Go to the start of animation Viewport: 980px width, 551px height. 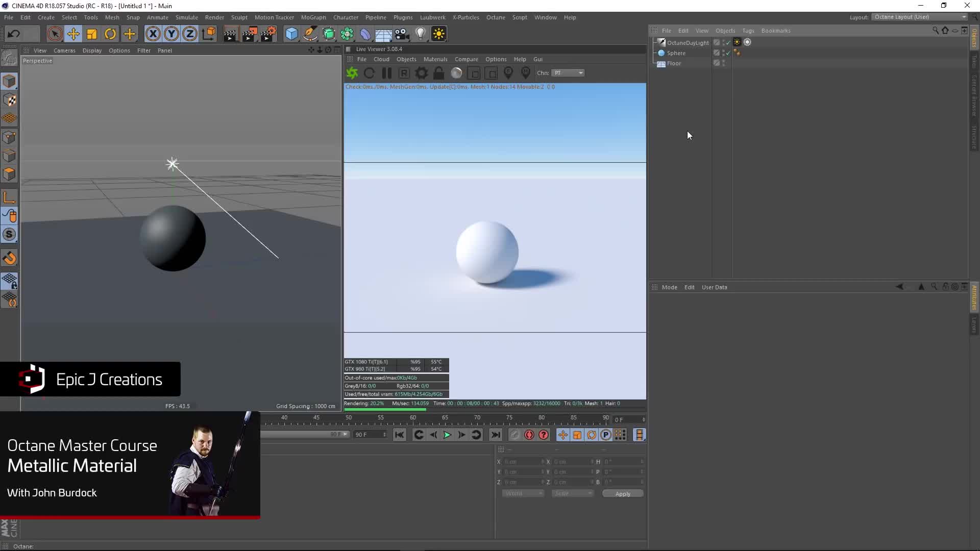coord(400,435)
